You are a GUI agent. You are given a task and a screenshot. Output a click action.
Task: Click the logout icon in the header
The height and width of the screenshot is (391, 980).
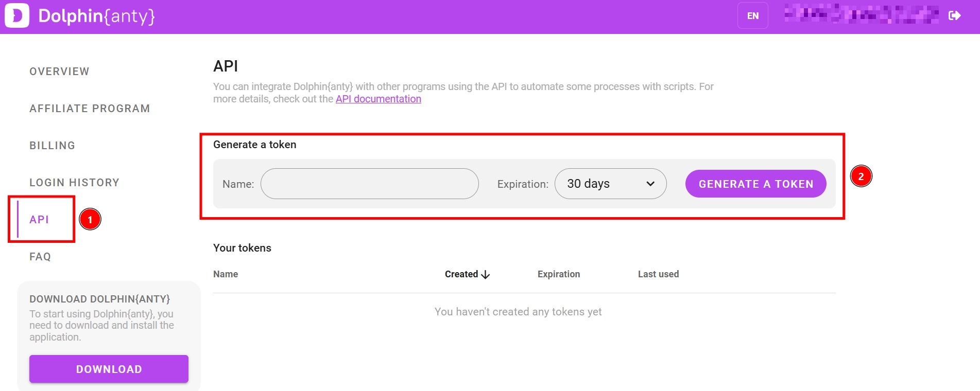click(x=954, y=16)
